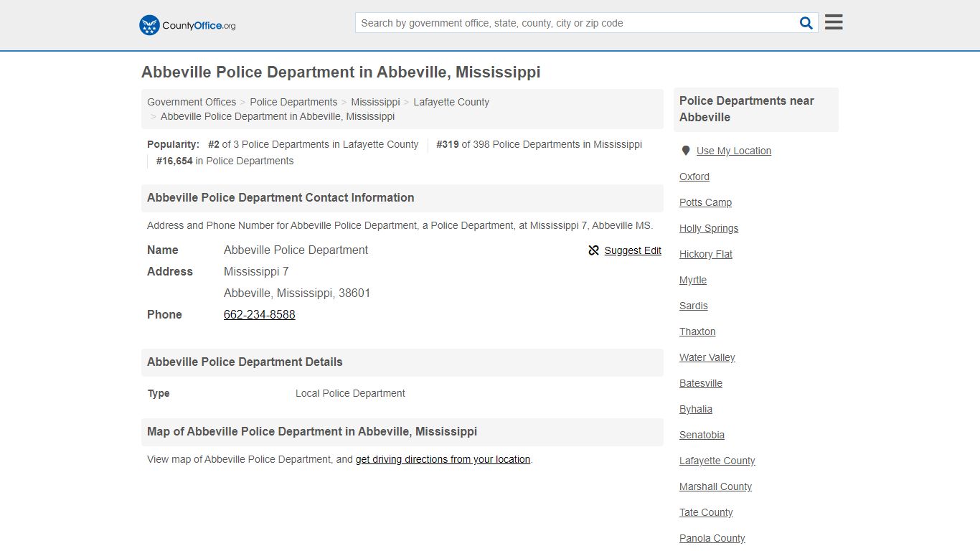
Task: Click the name value Abbeville Police Department
Action: point(296,250)
